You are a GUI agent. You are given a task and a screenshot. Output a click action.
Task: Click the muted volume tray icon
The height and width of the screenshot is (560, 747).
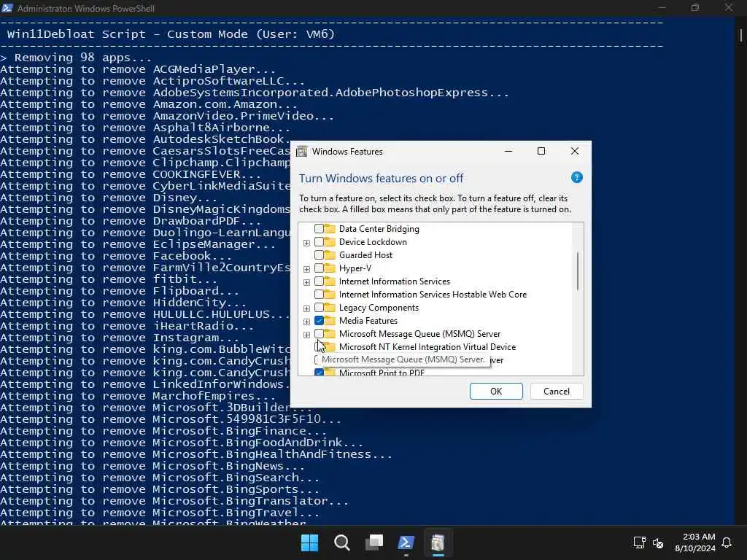click(658, 542)
